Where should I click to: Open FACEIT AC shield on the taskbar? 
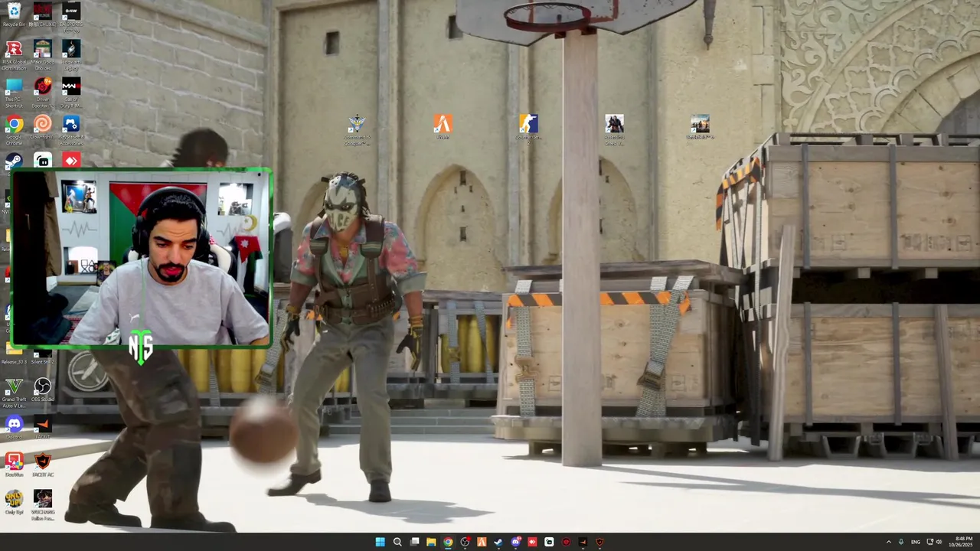pos(599,542)
